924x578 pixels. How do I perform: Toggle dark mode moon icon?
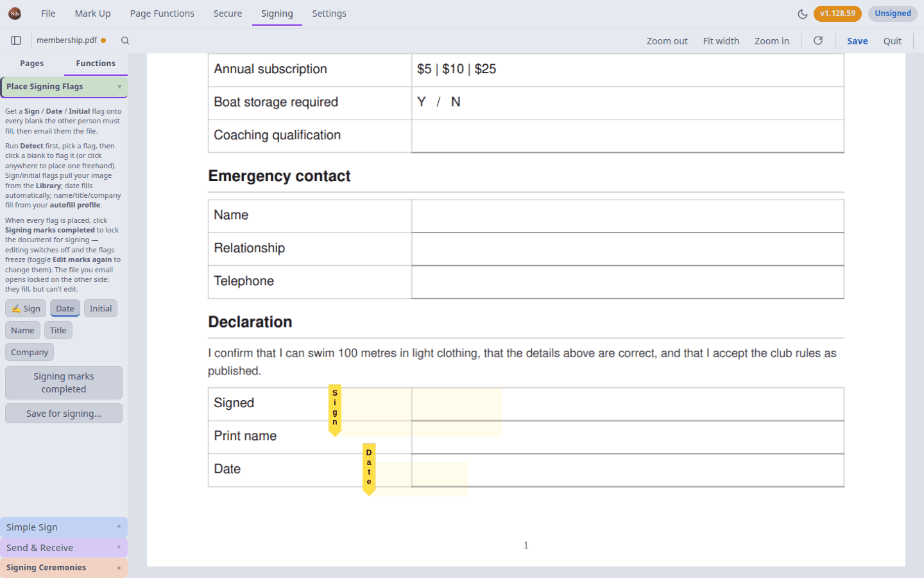pos(803,13)
